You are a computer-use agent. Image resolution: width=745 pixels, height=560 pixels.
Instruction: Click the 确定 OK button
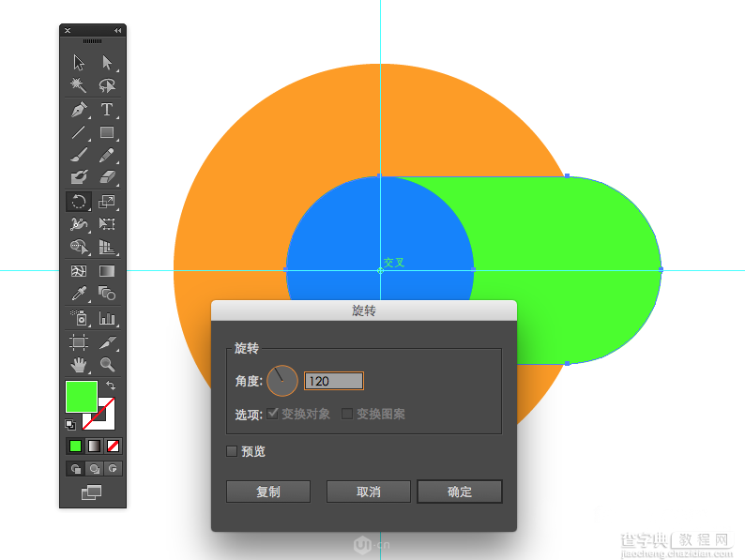tap(460, 492)
